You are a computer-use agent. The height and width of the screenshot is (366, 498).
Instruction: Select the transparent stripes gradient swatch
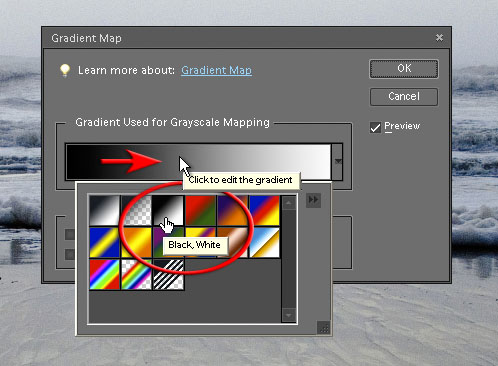tap(168, 274)
